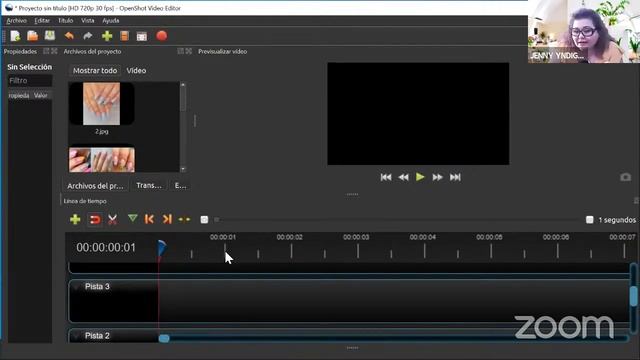This screenshot has width=640, height=360.
Task: Adjust the timeline zoom slider
Action: click(x=217, y=220)
